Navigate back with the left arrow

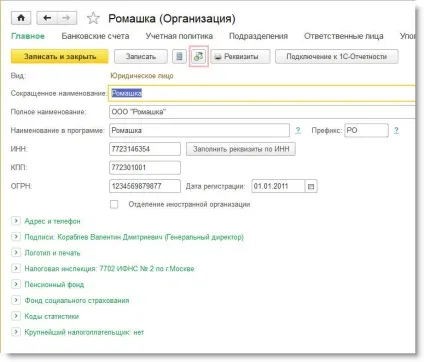point(47,18)
